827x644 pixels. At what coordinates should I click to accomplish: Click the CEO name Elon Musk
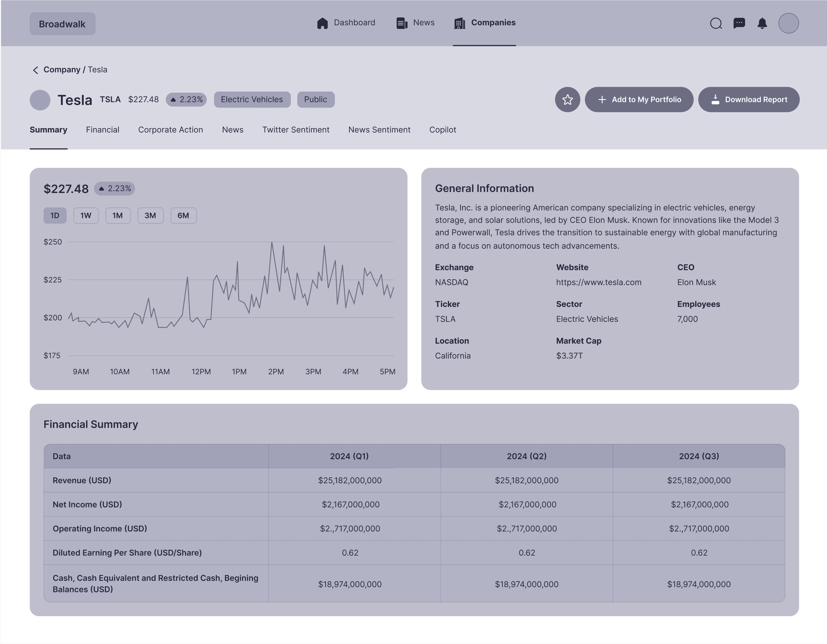pos(697,282)
